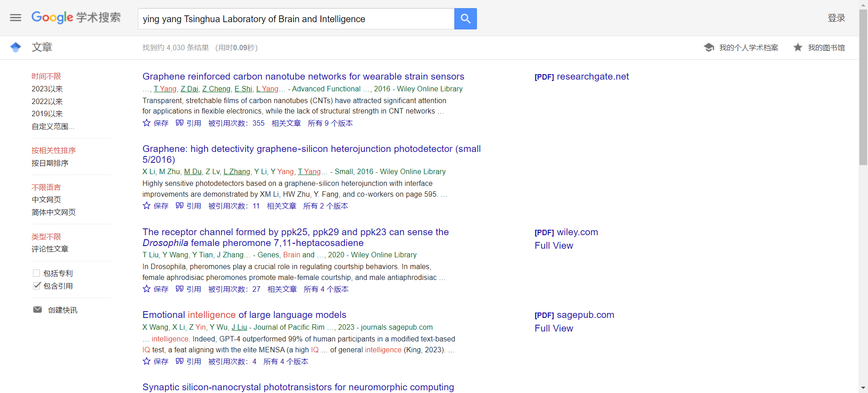This screenshot has width=868, height=393.
Task: View the 27 citations link
Action: click(x=234, y=289)
